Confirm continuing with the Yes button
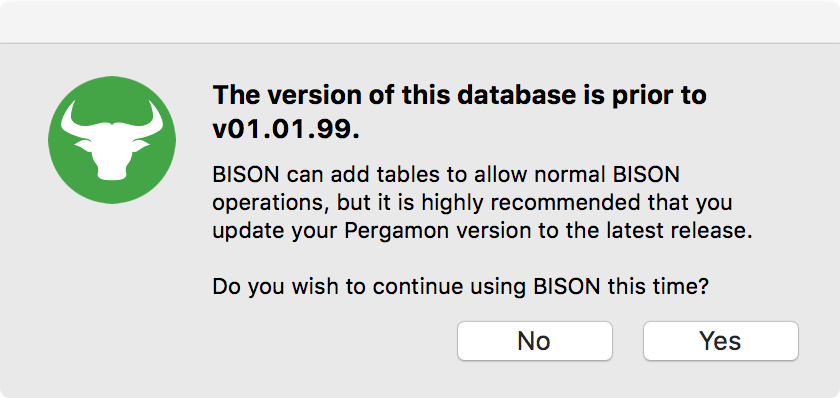Screen dimensions: 840x398 click(x=721, y=341)
